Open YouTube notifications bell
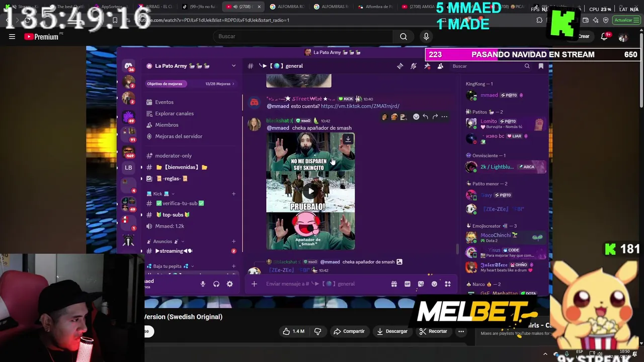 (x=605, y=37)
